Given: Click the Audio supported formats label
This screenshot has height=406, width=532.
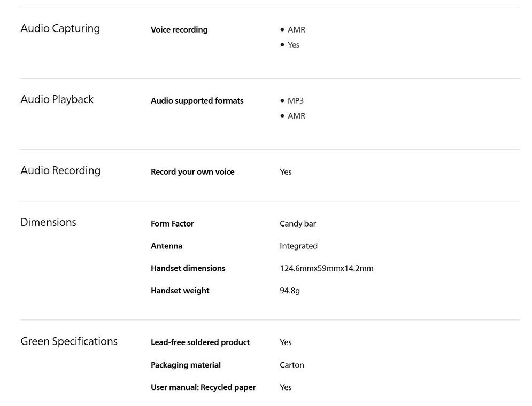Looking at the screenshot, I should [197, 101].
